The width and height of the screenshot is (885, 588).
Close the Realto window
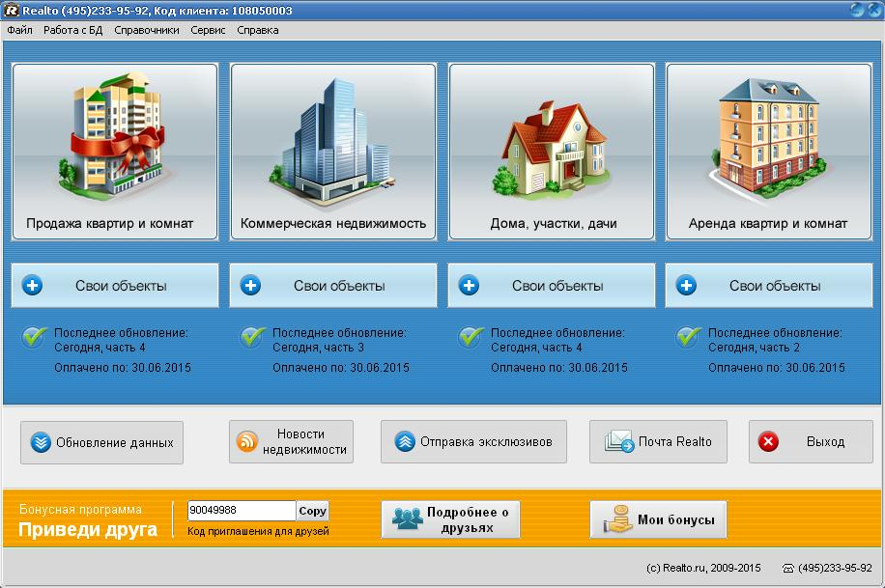coord(874,10)
